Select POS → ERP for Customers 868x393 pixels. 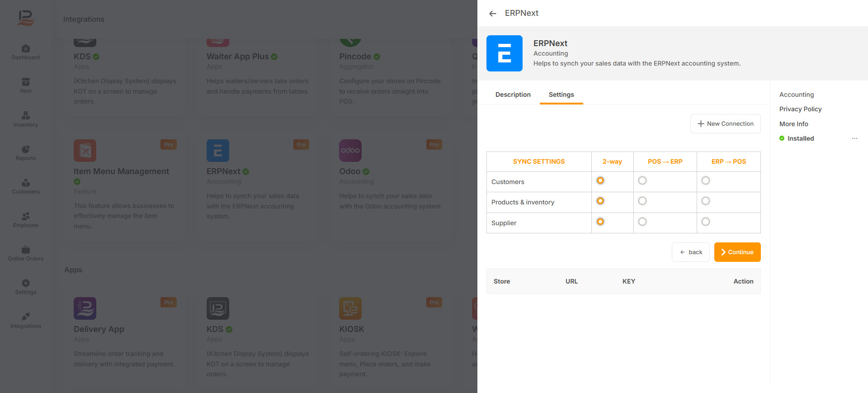click(x=642, y=181)
